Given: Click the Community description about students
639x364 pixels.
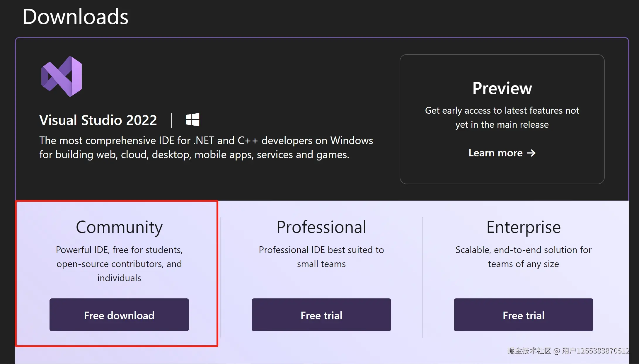Looking at the screenshot, I should 119,264.
